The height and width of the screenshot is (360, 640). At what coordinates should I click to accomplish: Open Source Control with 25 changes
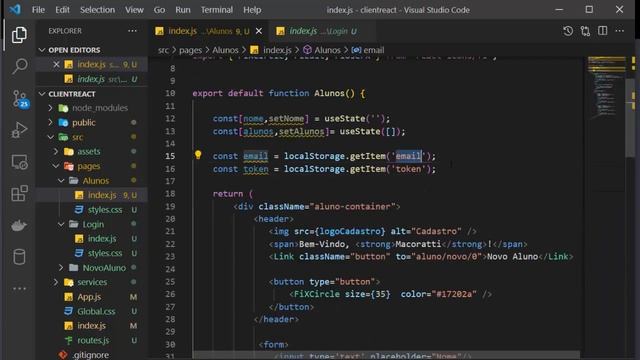pyautogui.click(x=19, y=99)
